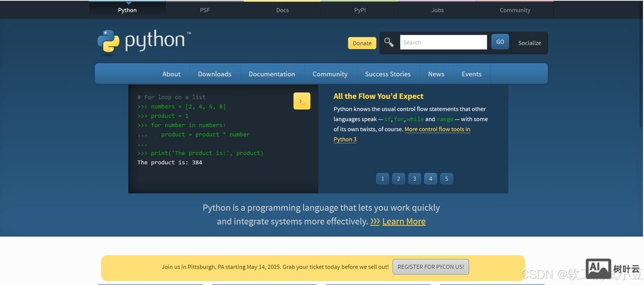Open the About navigation menu
The image size is (644, 285).
tap(171, 74)
